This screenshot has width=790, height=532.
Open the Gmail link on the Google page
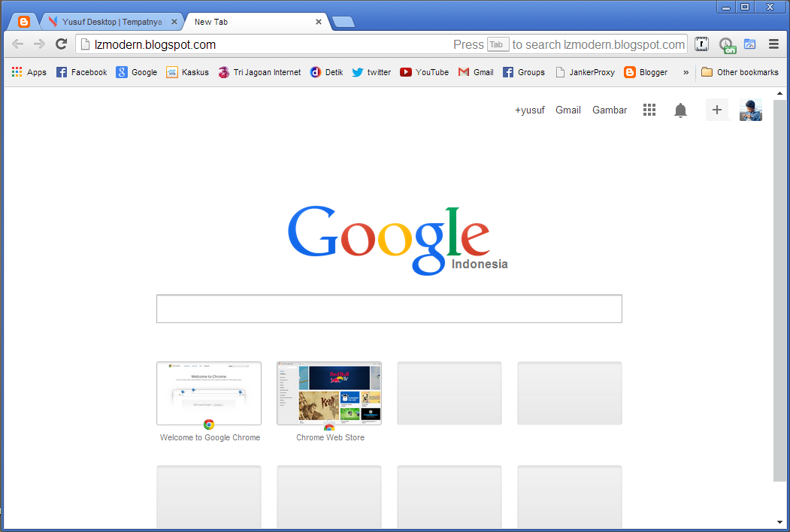568,110
